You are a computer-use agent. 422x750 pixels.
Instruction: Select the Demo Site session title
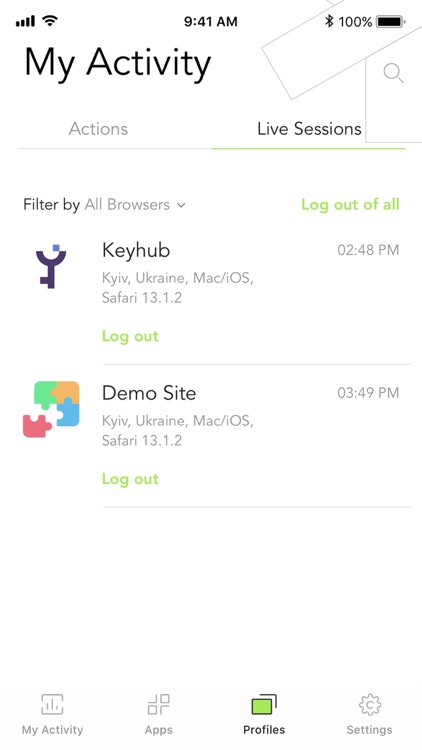(149, 393)
